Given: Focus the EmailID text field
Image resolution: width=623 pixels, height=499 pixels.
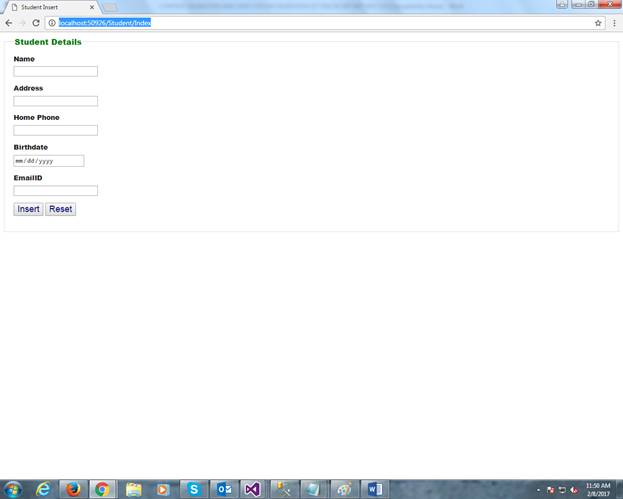Looking at the screenshot, I should pos(56,191).
